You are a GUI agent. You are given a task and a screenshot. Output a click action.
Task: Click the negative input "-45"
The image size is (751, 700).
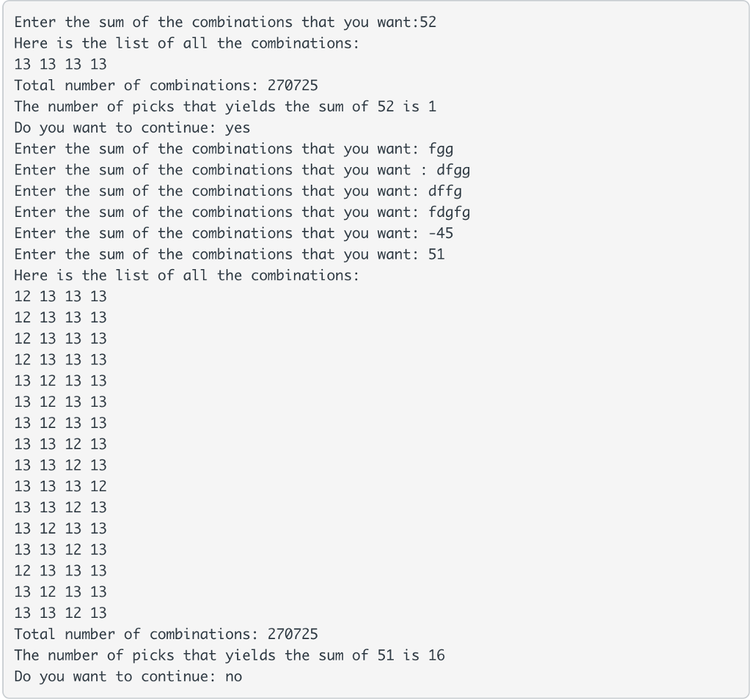(441, 234)
